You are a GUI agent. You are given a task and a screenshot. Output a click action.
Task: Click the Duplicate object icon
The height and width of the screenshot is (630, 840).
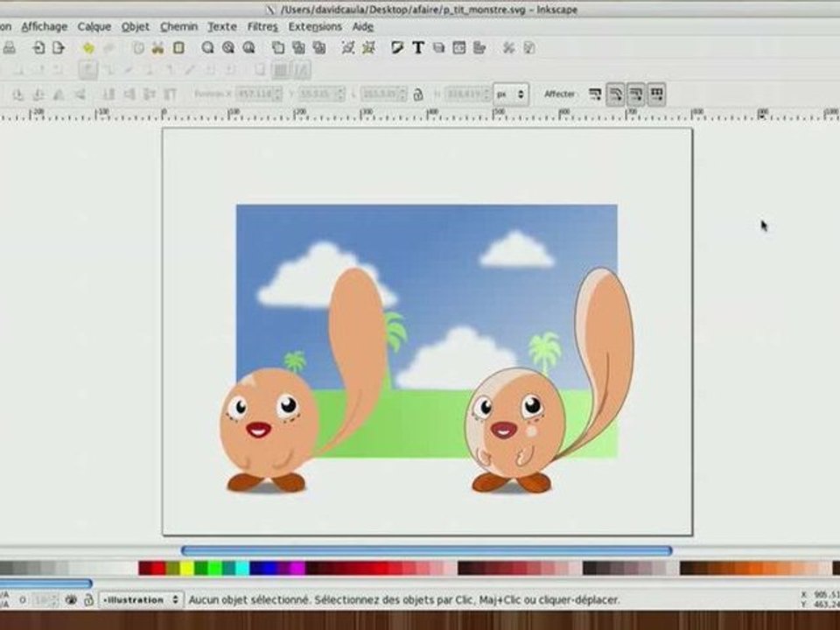pyautogui.click(x=278, y=48)
